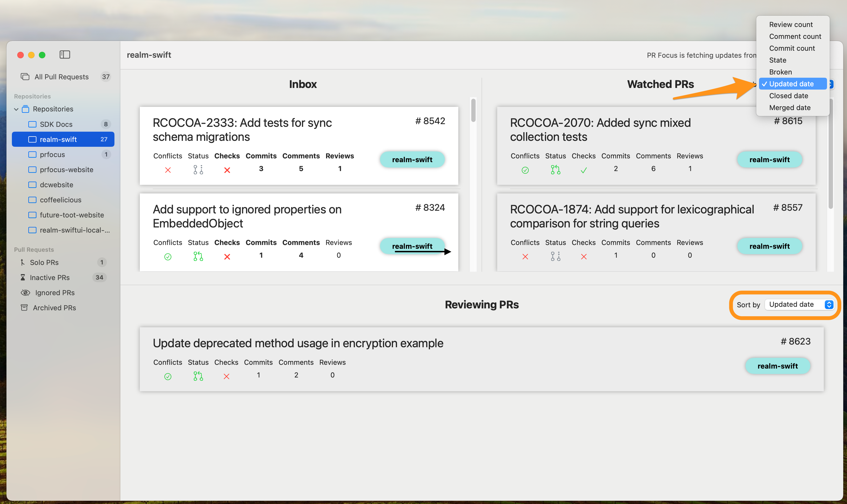Click the Ignored PRs crossed-eye icon
The width and height of the screenshot is (847, 504).
(25, 292)
